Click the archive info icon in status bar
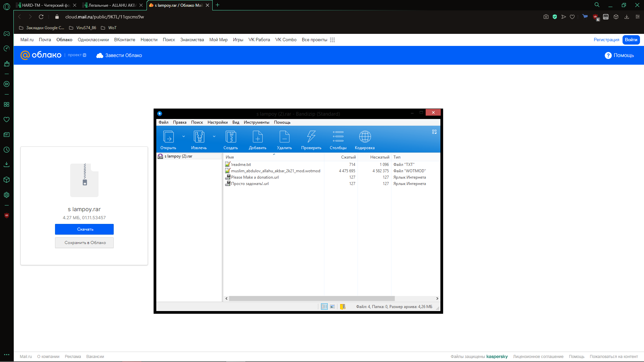The width and height of the screenshot is (644, 362). click(343, 306)
